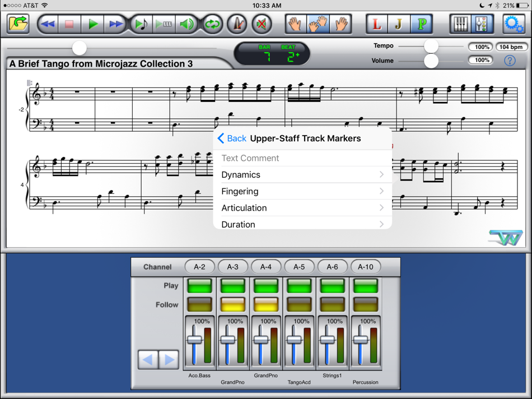The width and height of the screenshot is (532, 399).
Task: Toggle the green speaker sound icon
Action: point(186,24)
